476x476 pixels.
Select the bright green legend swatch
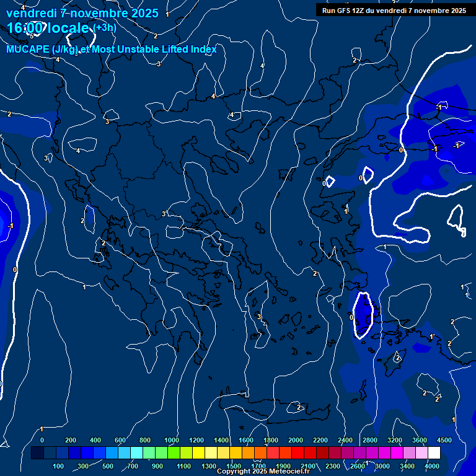pos(174,452)
